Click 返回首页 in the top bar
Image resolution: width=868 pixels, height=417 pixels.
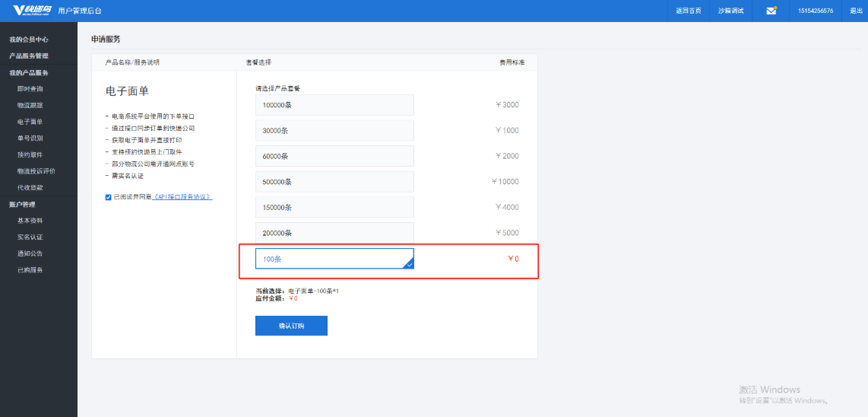689,11
